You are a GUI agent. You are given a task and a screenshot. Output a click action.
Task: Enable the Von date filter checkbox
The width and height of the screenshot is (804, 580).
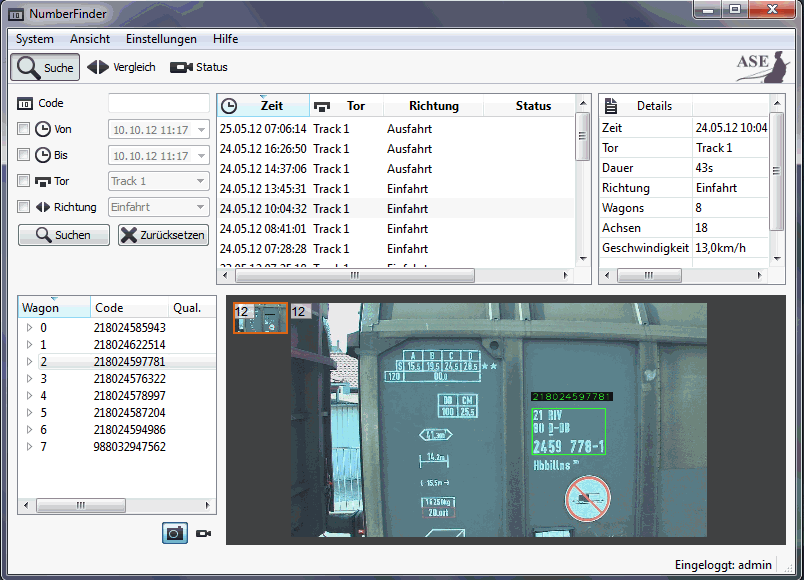coord(24,129)
